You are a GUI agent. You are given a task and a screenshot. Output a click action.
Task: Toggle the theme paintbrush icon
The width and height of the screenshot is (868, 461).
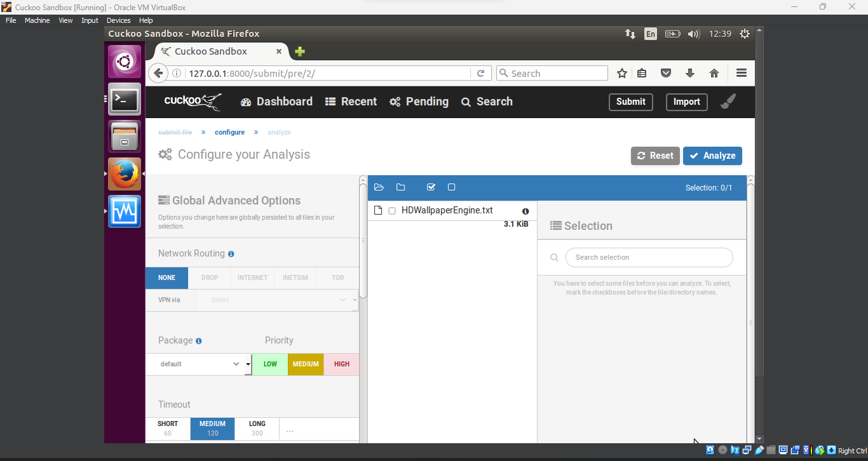728,102
